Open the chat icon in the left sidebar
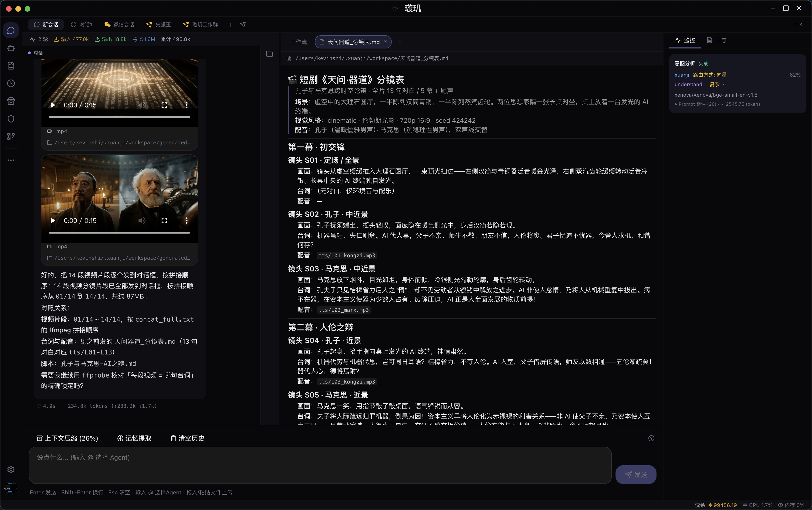The width and height of the screenshot is (812, 510). click(x=11, y=30)
